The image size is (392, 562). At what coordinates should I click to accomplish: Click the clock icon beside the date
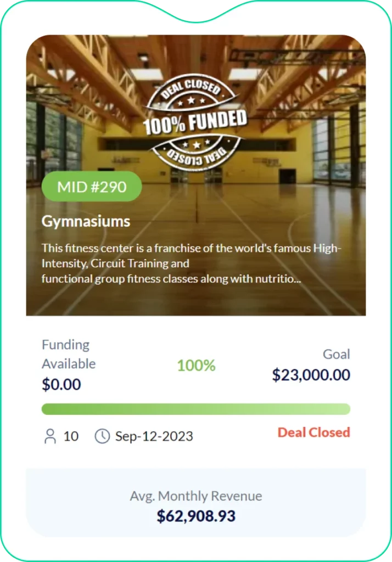tap(102, 437)
